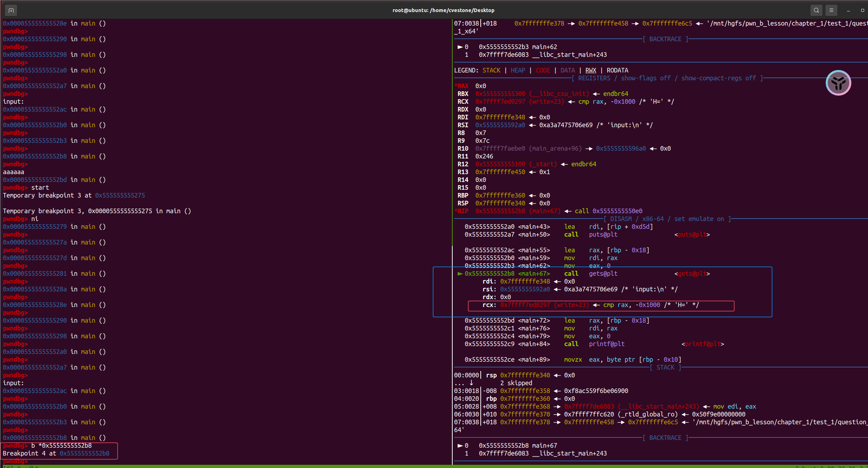Click the rsi: argument line under gets call
This screenshot has height=468, width=868.
click(580, 289)
